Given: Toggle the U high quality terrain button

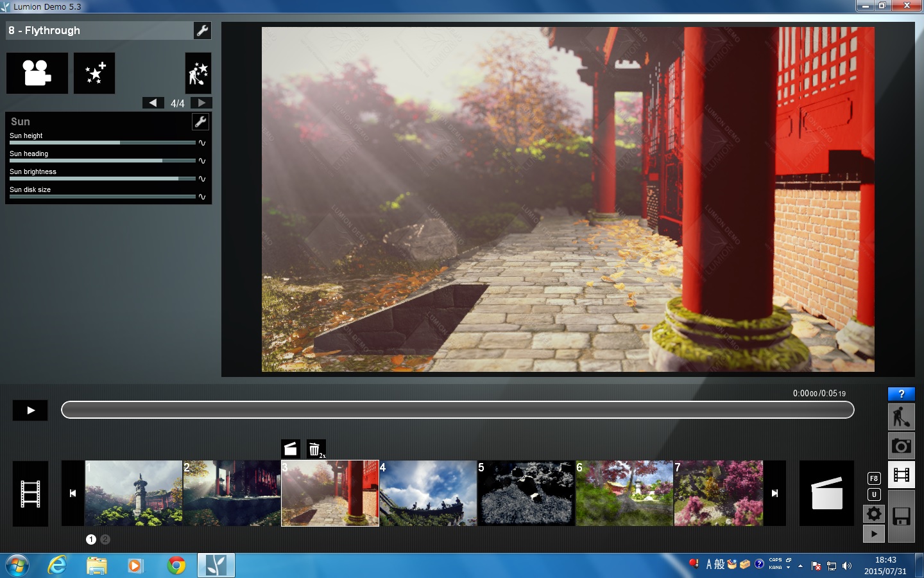Looking at the screenshot, I should 873,495.
